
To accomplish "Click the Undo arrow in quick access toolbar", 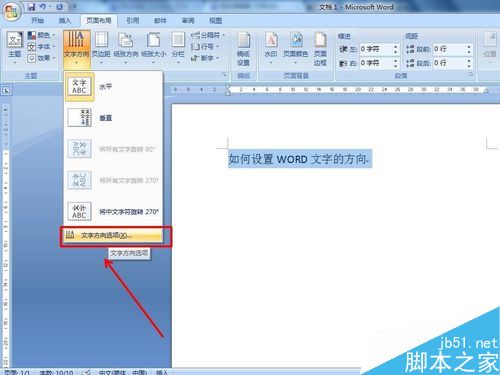I will tap(43, 6).
